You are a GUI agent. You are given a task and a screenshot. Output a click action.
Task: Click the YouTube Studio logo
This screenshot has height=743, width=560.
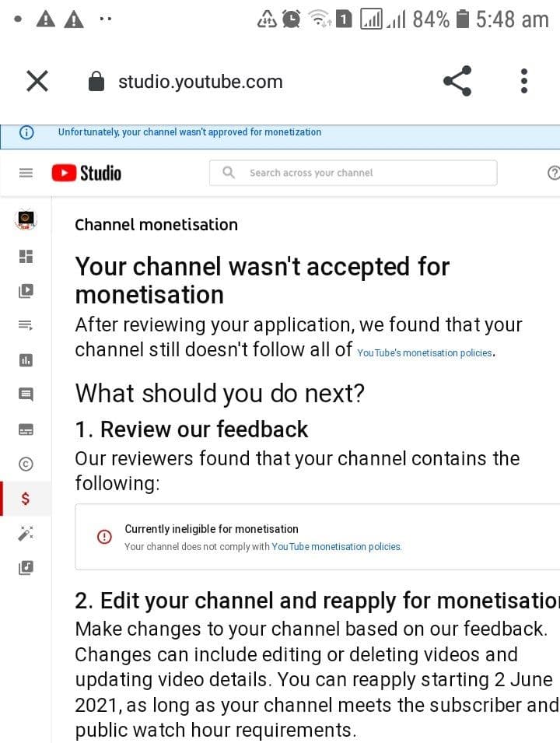point(86,173)
